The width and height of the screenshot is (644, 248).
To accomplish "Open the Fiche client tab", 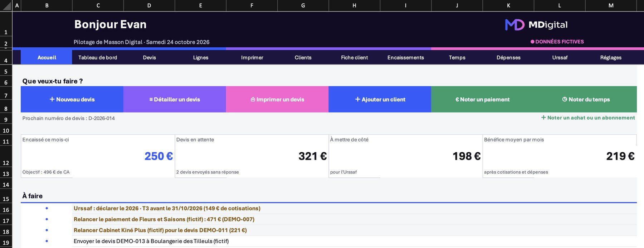I will coord(354,57).
